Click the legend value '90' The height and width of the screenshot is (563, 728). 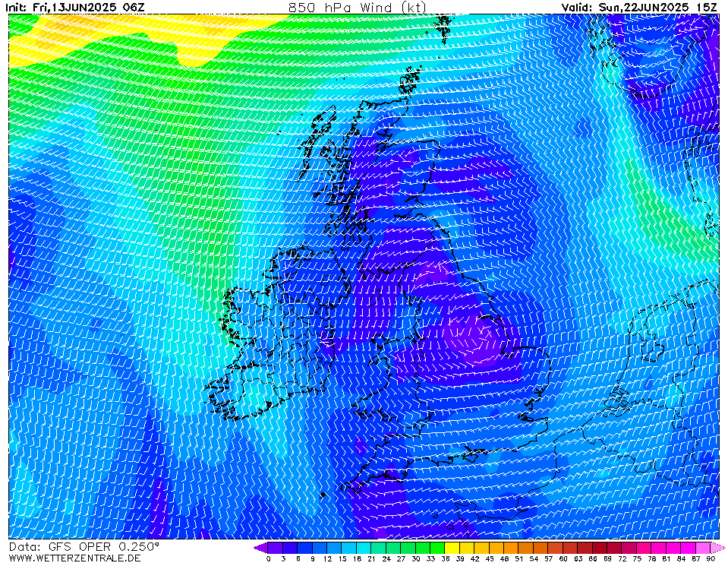pos(711,558)
